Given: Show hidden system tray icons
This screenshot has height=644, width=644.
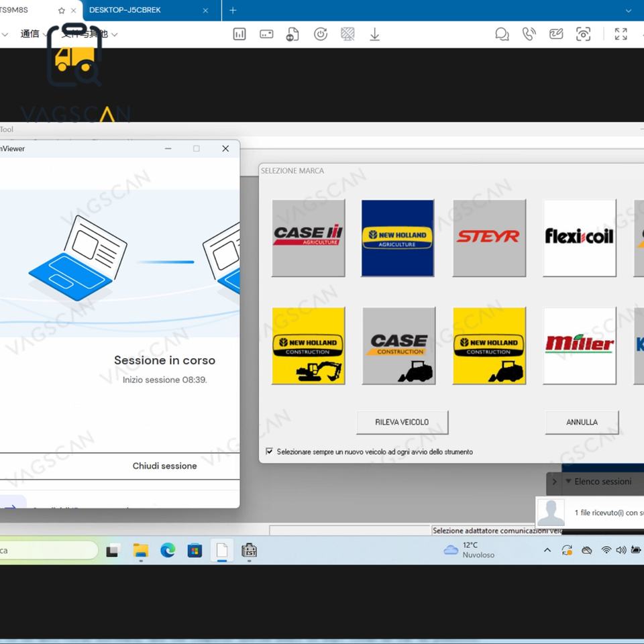Looking at the screenshot, I should (547, 550).
